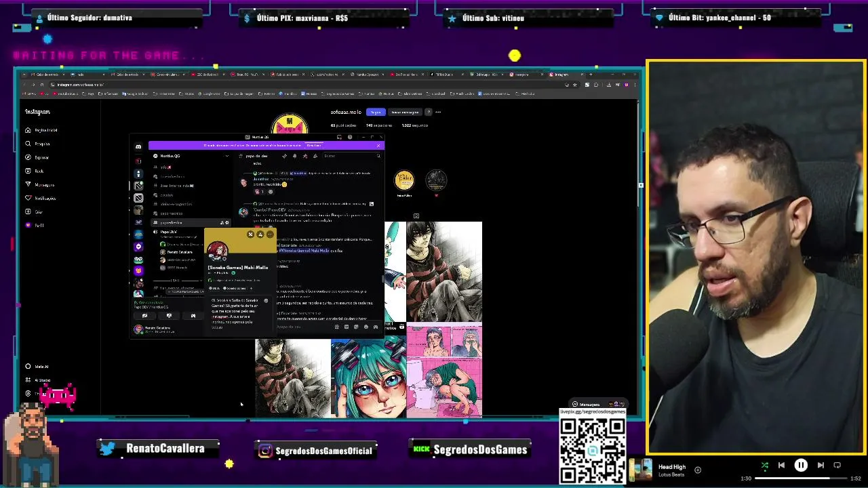Viewport: 868px width, 488px height.
Task: Open profile options three-dot menu
Action: coord(438,112)
